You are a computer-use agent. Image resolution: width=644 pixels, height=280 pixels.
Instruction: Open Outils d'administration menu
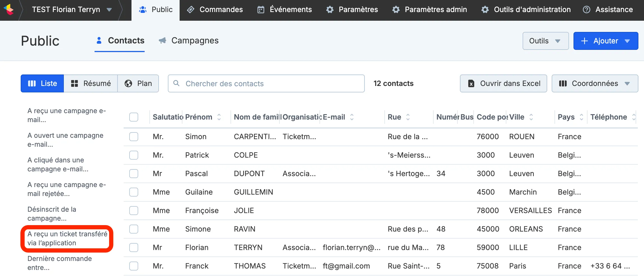coord(526,10)
